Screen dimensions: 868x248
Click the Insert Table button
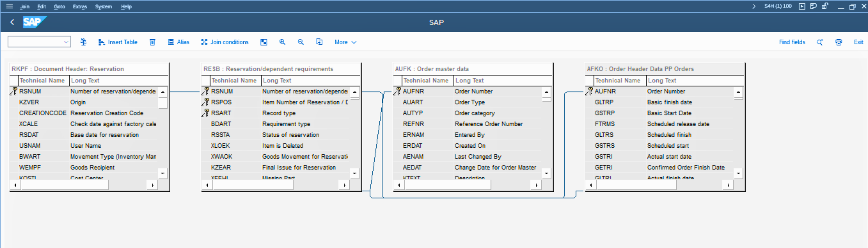pyautogui.click(x=118, y=42)
